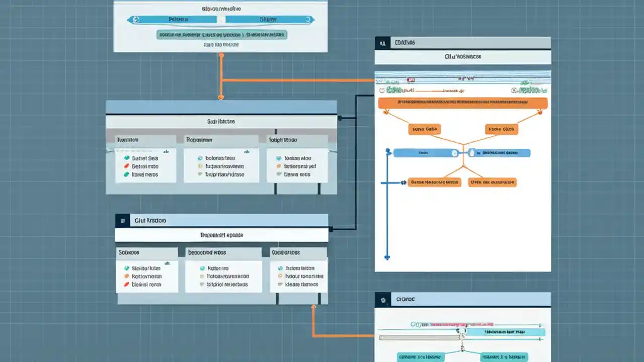
Task: Switch to the left blue segment in the top panel
Action: pyautogui.click(x=175, y=19)
